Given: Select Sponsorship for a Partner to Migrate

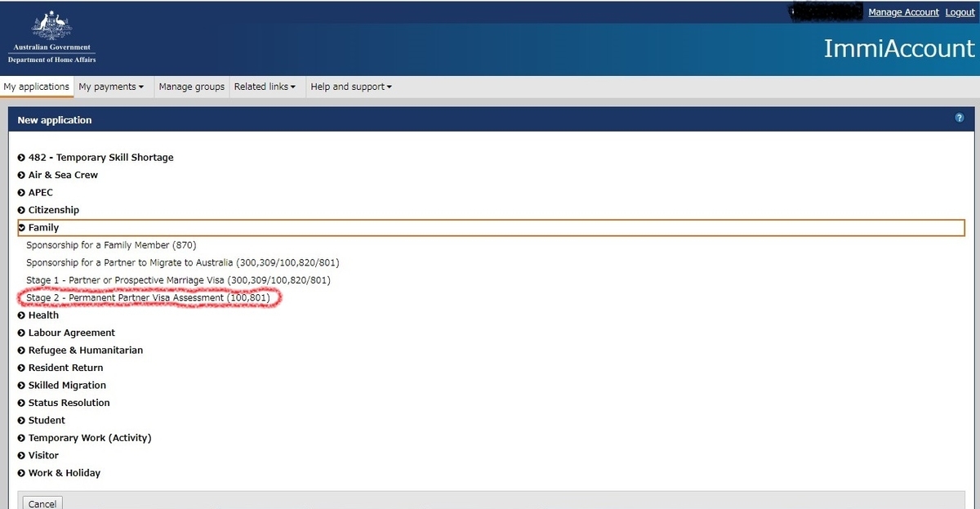Looking at the screenshot, I should 183,263.
